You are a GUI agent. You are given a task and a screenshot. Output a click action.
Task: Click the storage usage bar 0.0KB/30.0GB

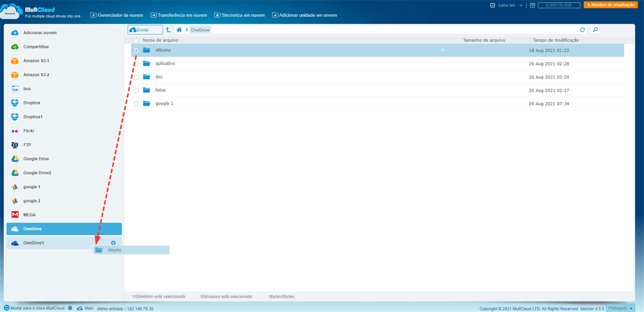560,5
